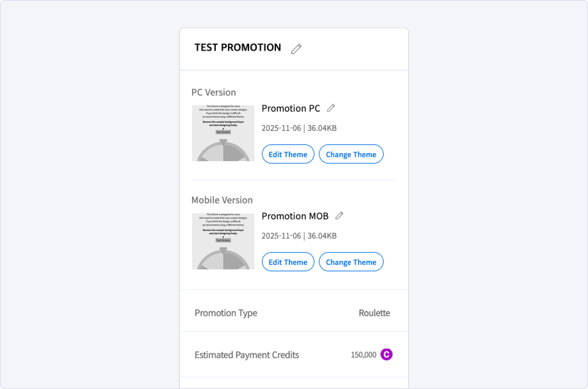Click the 150,000 credits amount
The width and height of the screenshot is (588, 389).
coord(363,355)
